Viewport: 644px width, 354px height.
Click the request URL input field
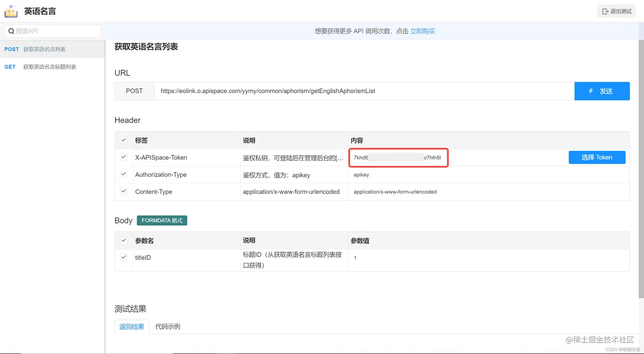click(x=364, y=91)
